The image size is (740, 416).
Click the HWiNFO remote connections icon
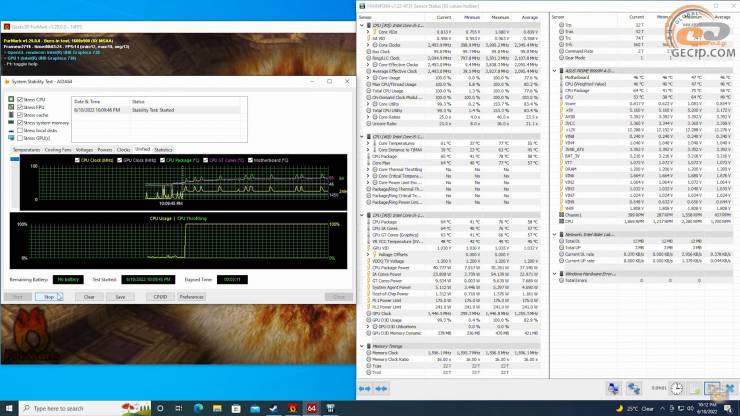pos(634,388)
